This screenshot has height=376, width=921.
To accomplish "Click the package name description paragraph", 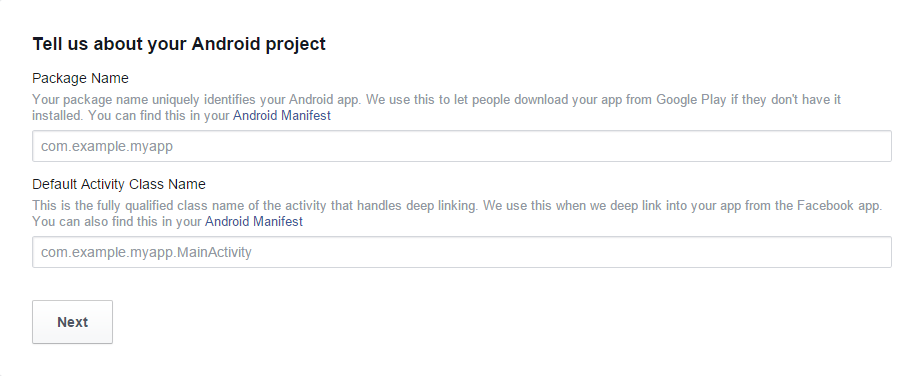I will 436,108.
